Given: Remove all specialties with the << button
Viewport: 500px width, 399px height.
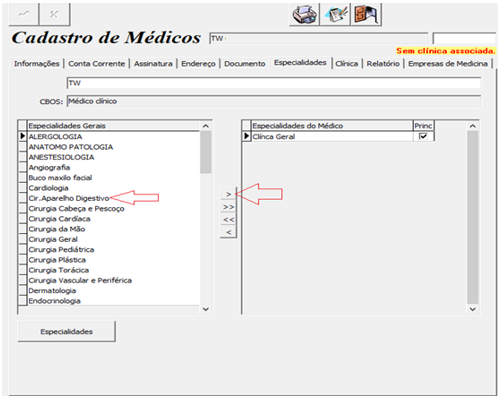Looking at the screenshot, I should click(228, 219).
